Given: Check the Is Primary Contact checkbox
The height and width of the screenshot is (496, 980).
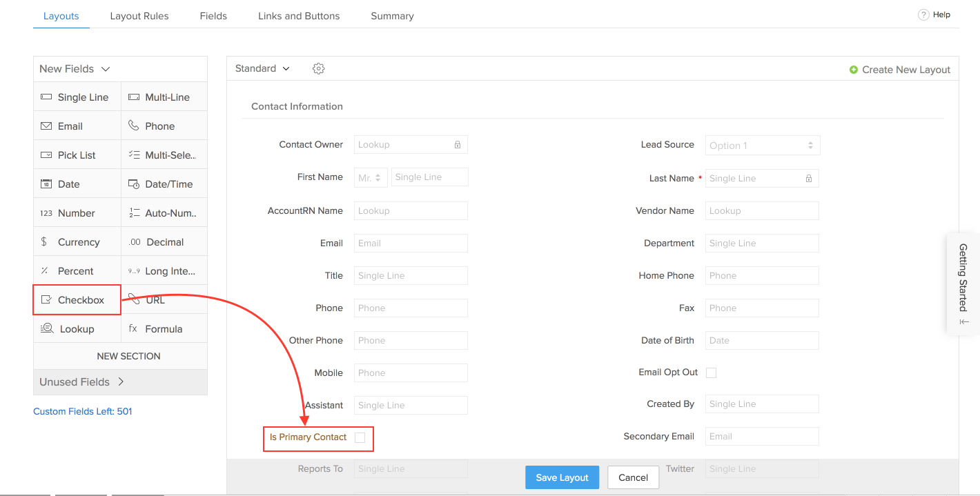Looking at the screenshot, I should [360, 437].
